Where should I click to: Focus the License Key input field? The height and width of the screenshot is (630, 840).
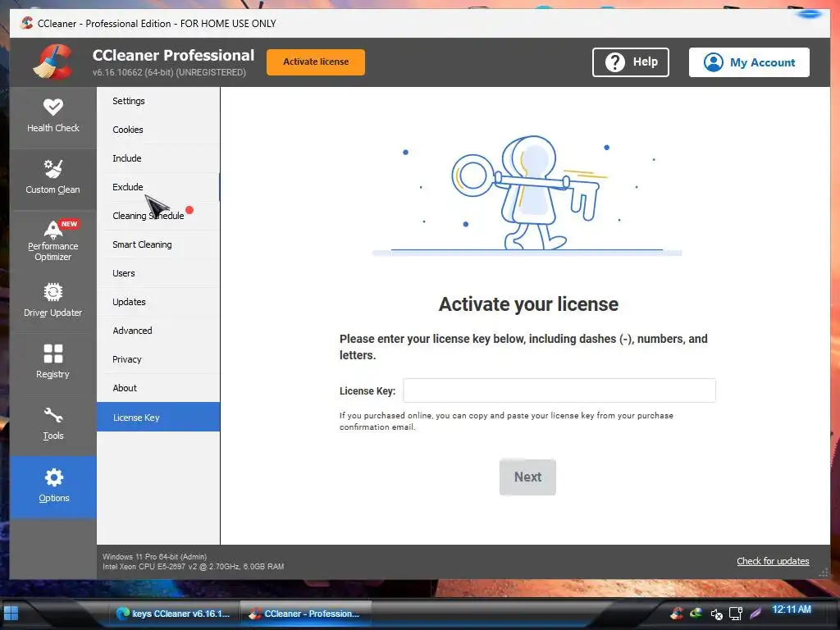tap(559, 390)
